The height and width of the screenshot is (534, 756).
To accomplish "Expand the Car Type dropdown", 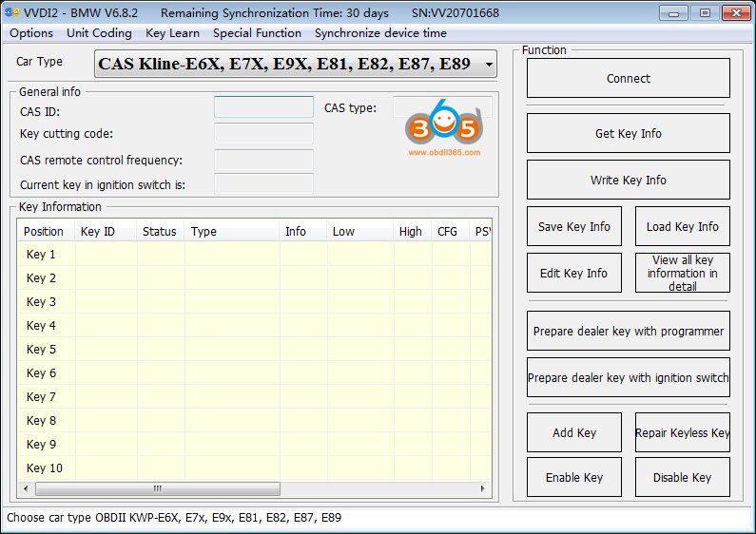I will click(x=489, y=64).
